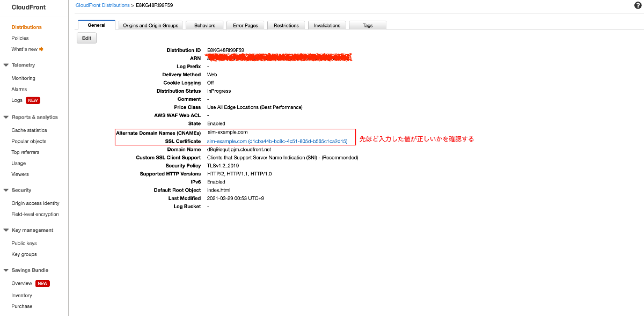Follow the CloudFront Distributions breadcrumb link
This screenshot has height=316, width=644.
pyautogui.click(x=103, y=5)
